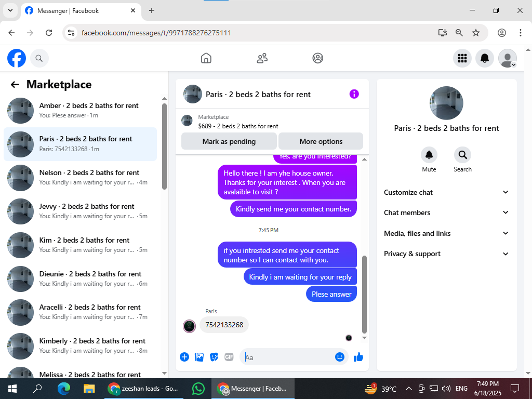
Task: Open the emoji picker
Action: [340, 357]
